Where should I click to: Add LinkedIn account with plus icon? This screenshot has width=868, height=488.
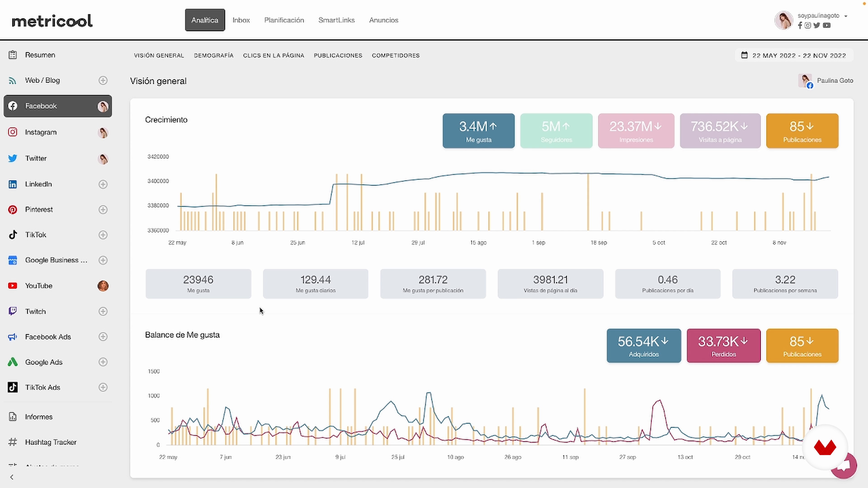[x=103, y=184]
